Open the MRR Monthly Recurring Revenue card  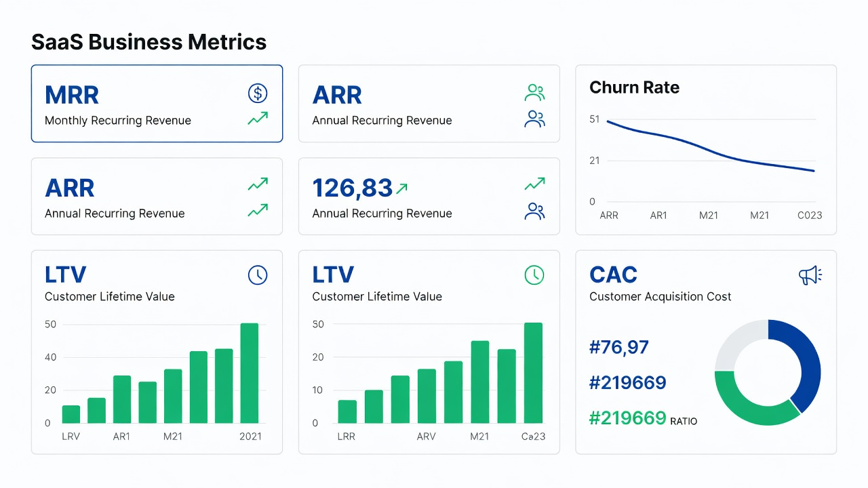(157, 104)
